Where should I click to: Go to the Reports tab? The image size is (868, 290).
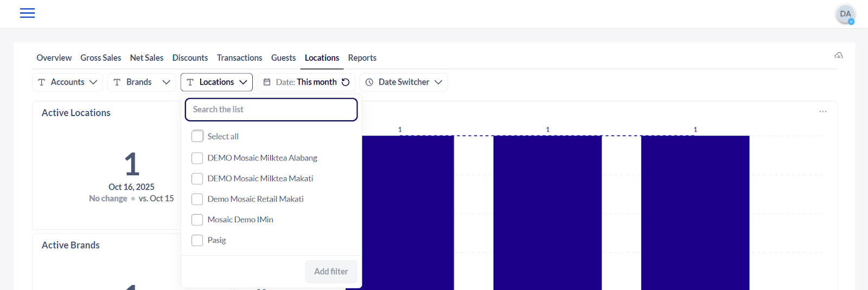(362, 58)
